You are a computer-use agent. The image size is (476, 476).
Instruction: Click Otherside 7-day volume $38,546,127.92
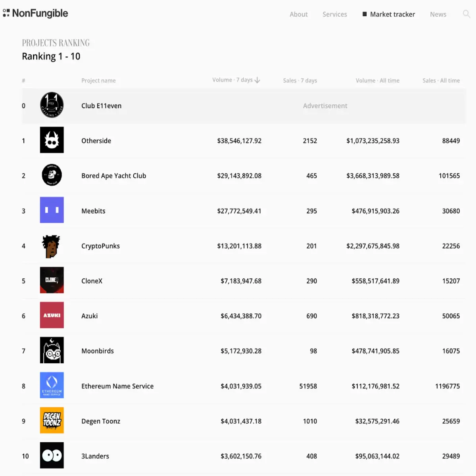(239, 141)
